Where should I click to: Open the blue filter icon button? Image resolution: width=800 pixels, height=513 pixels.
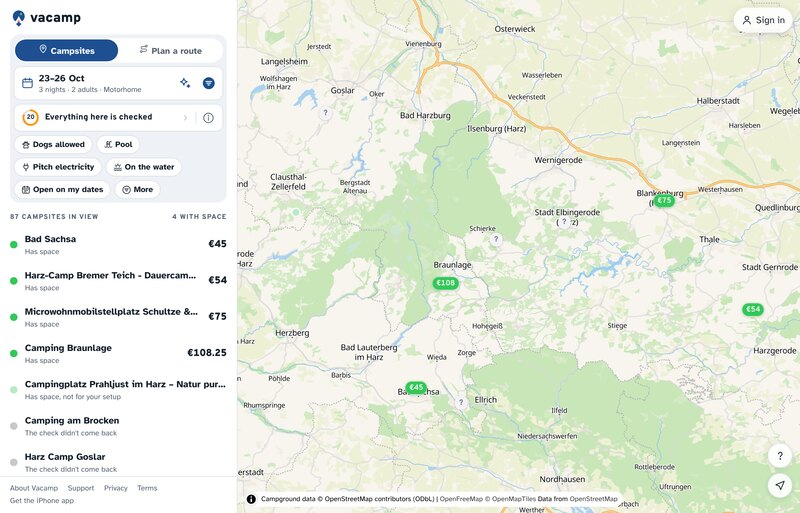(x=209, y=83)
